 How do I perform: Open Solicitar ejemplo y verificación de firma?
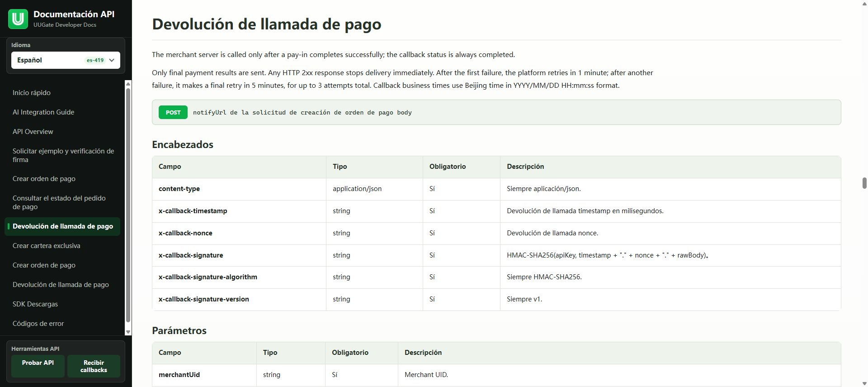tap(63, 155)
